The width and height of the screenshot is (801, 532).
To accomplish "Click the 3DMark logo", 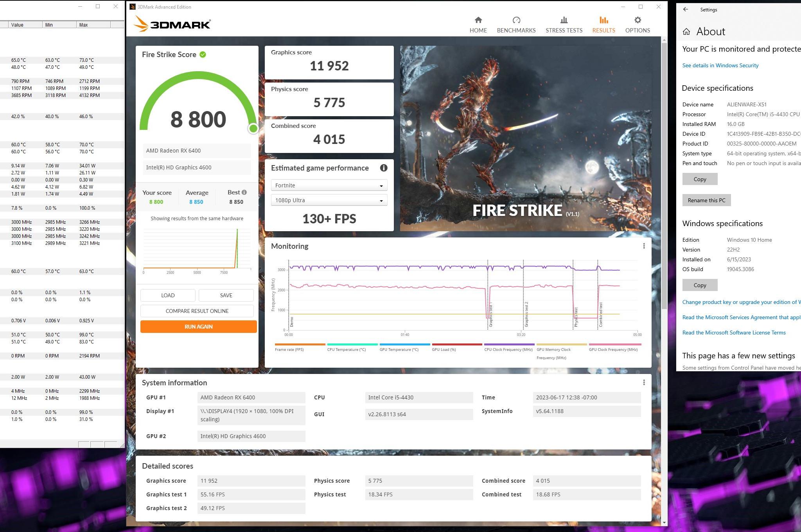I will pos(172,24).
